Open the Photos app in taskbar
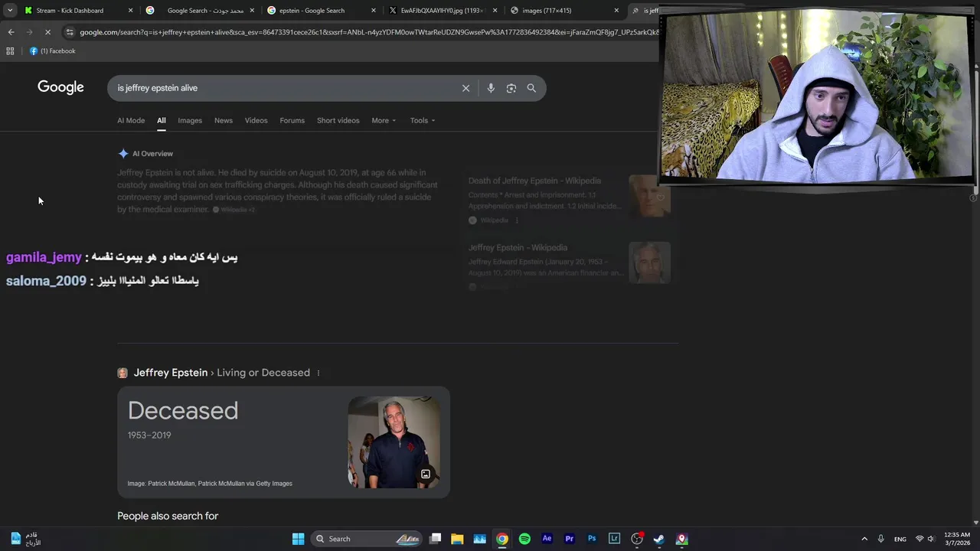This screenshot has height=551, width=980. pos(479,539)
